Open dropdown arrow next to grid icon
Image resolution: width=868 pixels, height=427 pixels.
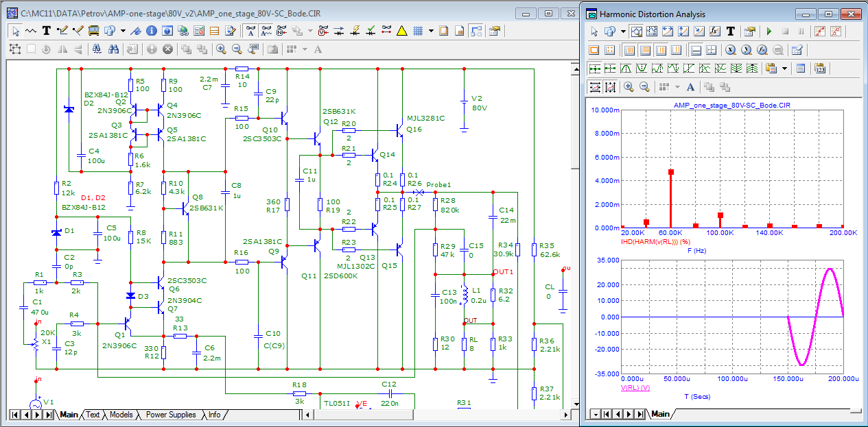[x=431, y=31]
